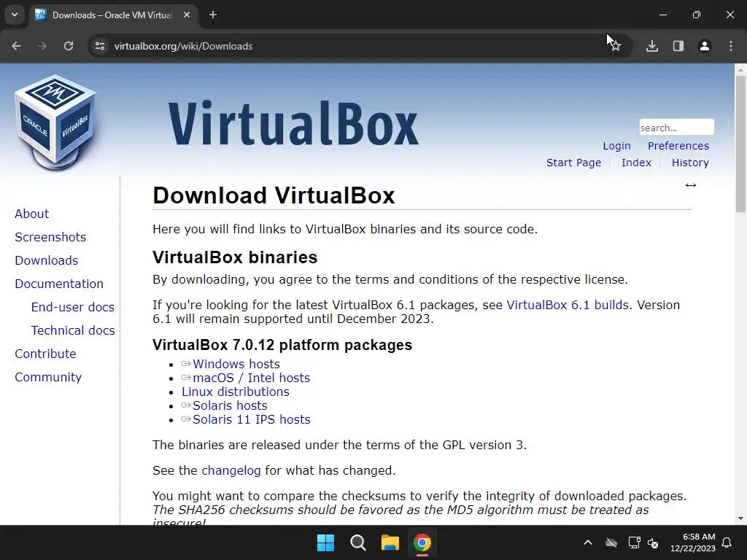747x560 pixels.
Task: Open the Linux distributions link
Action: [236, 392]
